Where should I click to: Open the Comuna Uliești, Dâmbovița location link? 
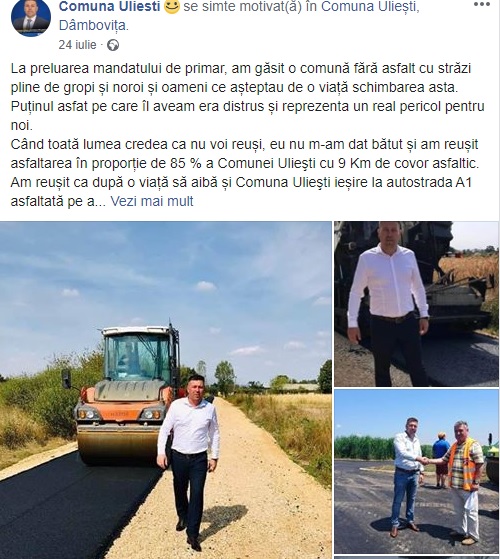point(239,16)
